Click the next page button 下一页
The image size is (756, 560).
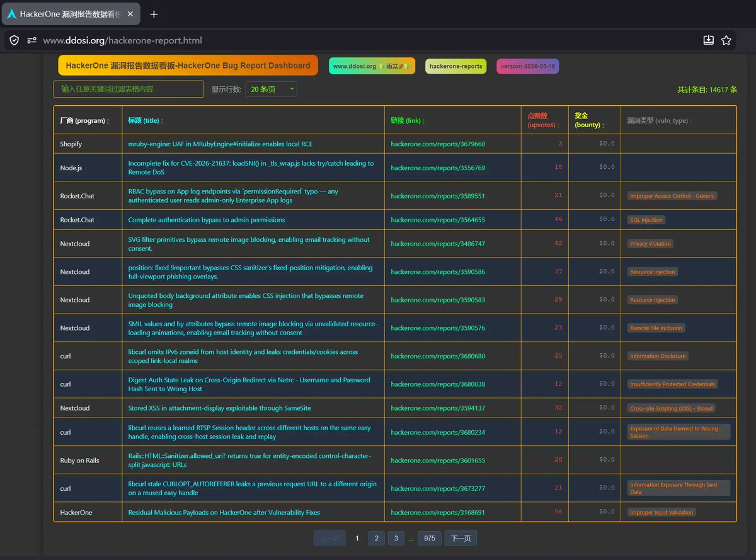tap(461, 538)
